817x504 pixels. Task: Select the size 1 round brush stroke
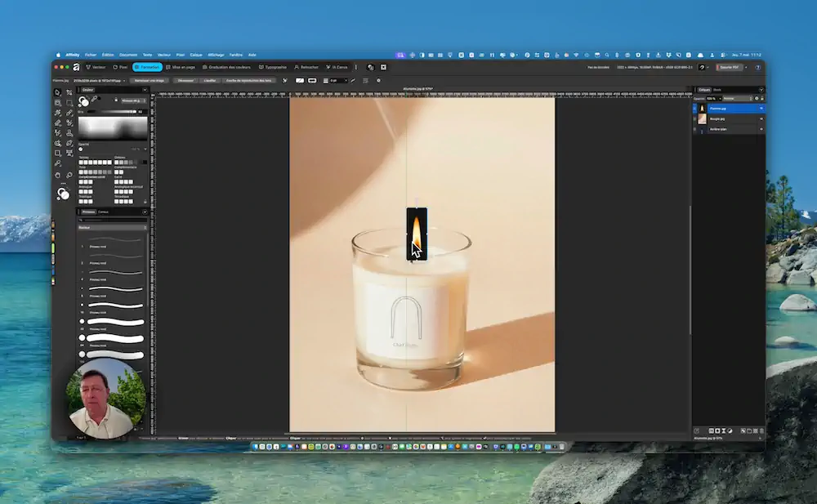click(115, 240)
